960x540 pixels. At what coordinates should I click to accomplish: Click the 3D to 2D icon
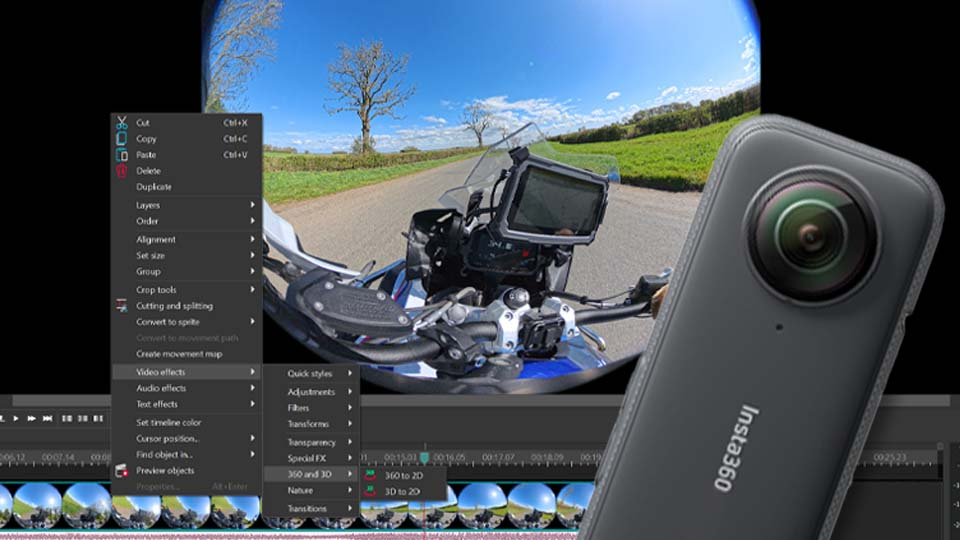371,491
